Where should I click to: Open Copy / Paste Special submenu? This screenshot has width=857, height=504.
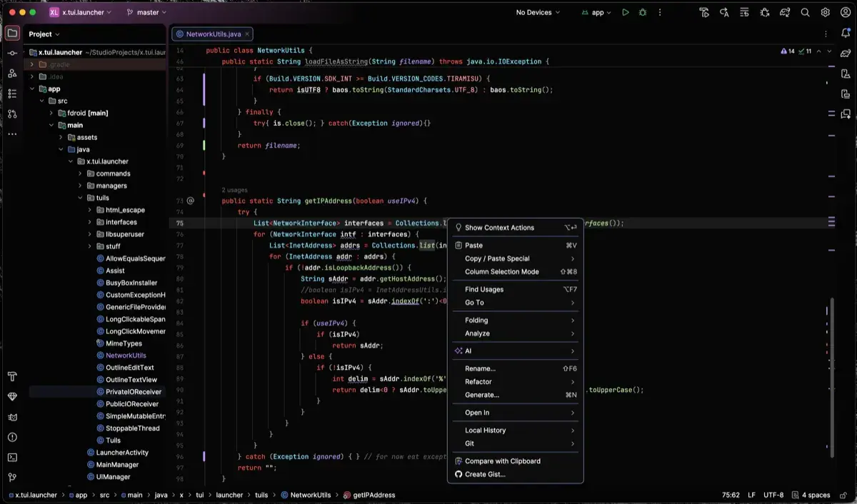coord(515,258)
